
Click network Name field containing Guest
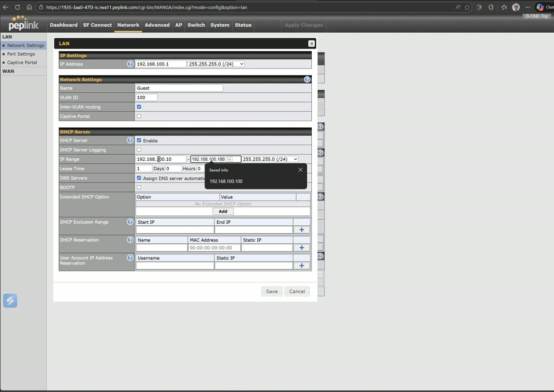(x=179, y=88)
